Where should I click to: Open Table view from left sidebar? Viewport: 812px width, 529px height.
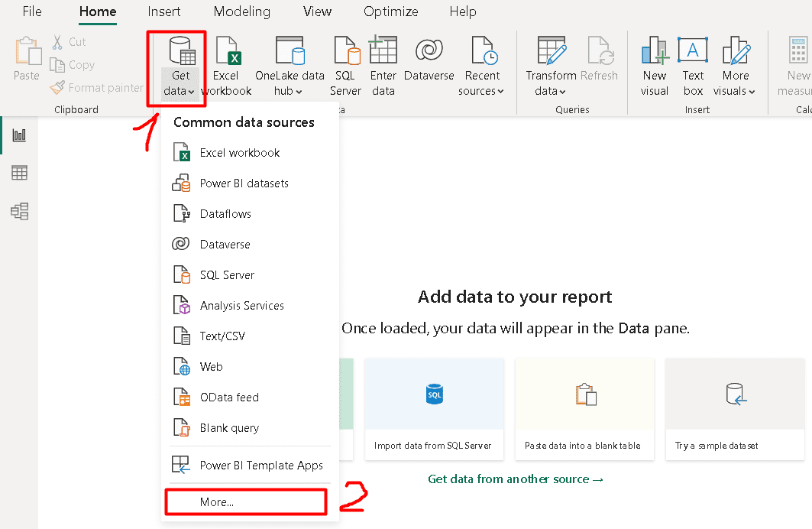19,173
